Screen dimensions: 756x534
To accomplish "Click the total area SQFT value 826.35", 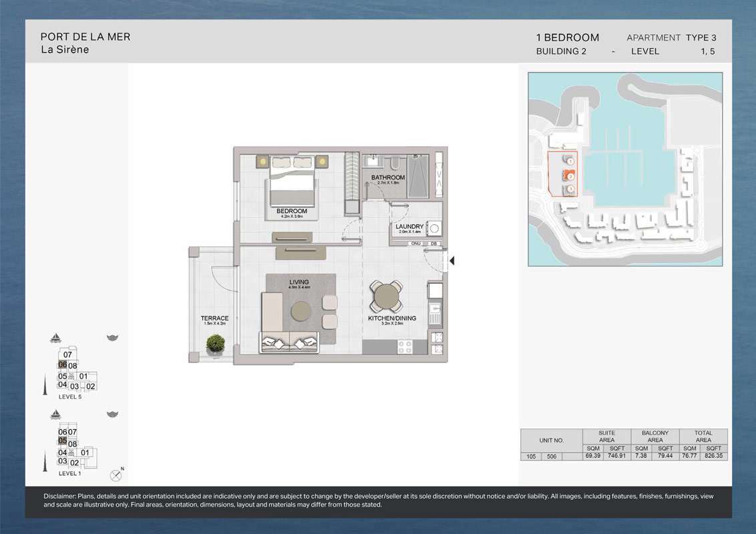I will tap(713, 457).
